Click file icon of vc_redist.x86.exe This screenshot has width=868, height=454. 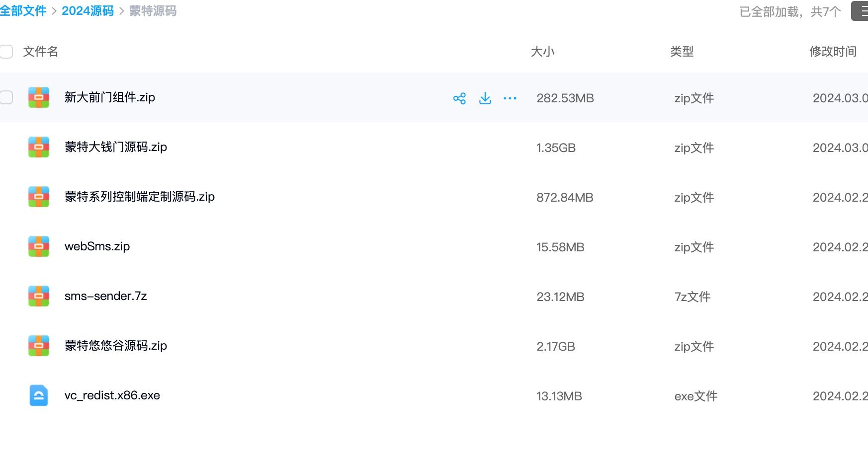(x=39, y=395)
